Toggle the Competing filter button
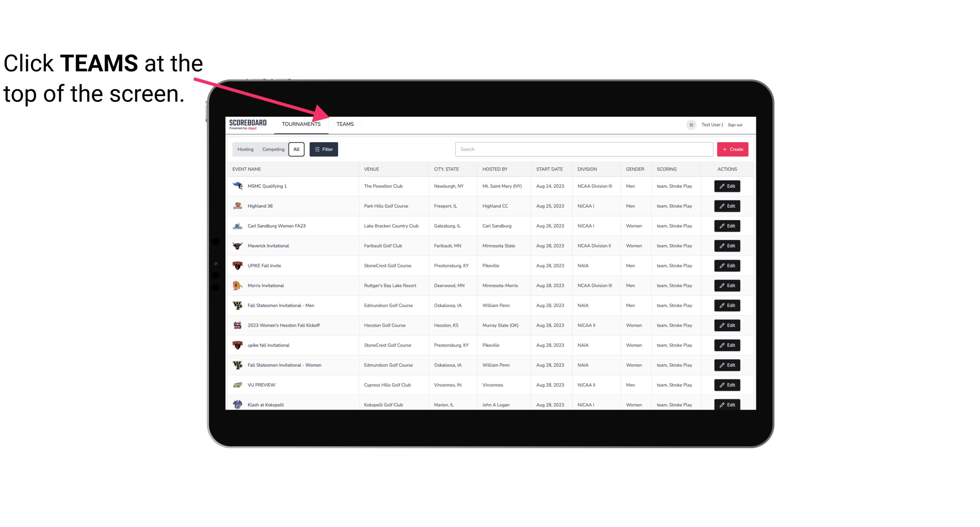980x527 pixels. click(272, 149)
